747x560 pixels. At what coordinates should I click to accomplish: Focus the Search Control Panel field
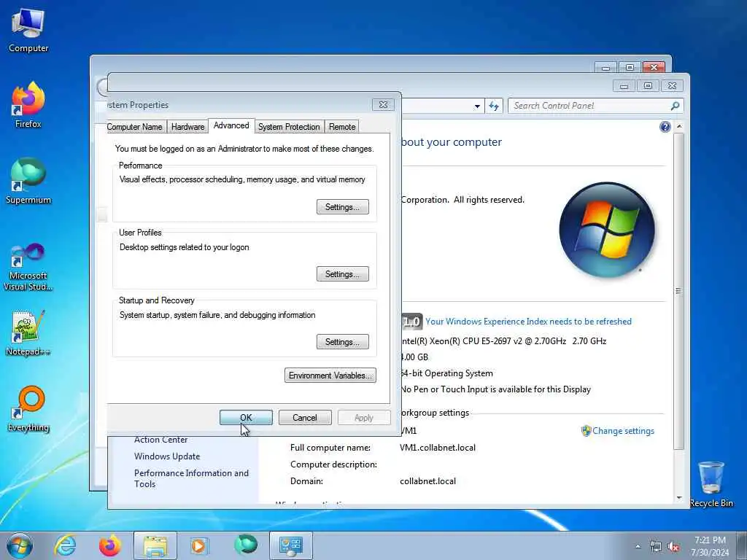pos(595,106)
